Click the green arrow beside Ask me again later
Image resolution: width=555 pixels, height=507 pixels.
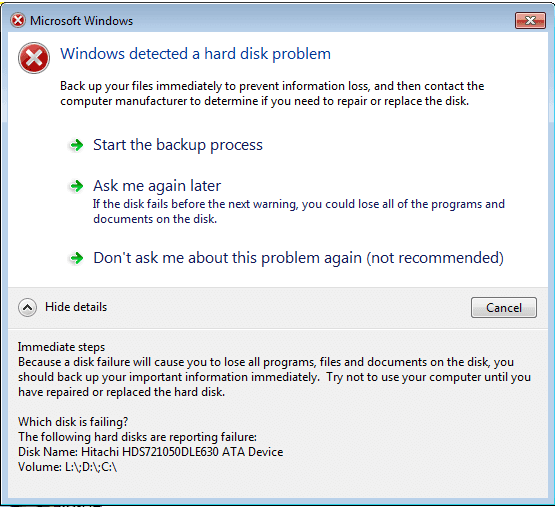click(76, 186)
